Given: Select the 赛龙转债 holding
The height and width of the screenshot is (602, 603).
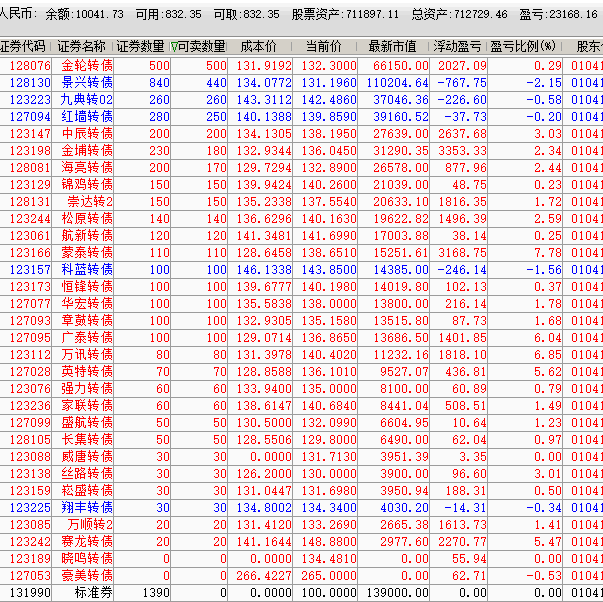Looking at the screenshot, I should tap(87, 542).
